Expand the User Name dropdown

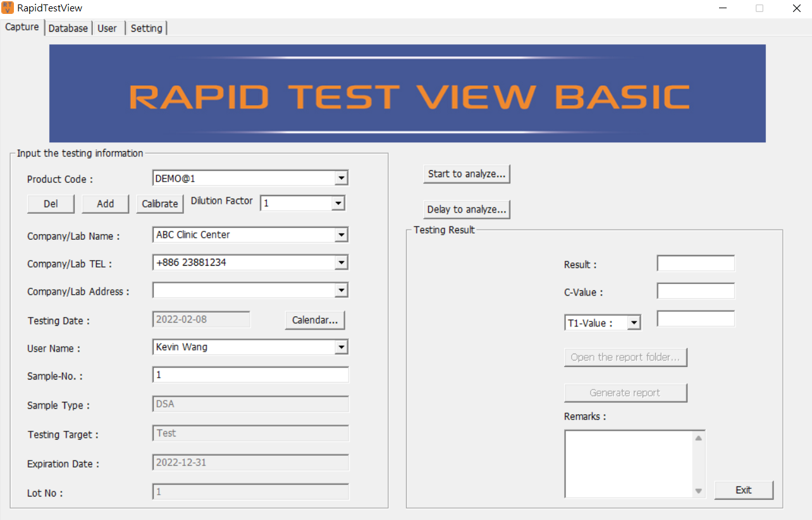coord(341,347)
